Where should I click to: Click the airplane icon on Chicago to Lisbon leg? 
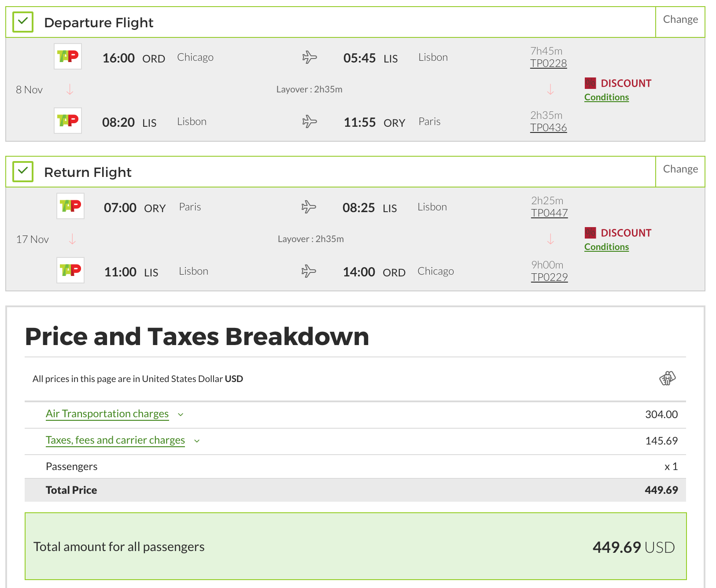coord(310,57)
